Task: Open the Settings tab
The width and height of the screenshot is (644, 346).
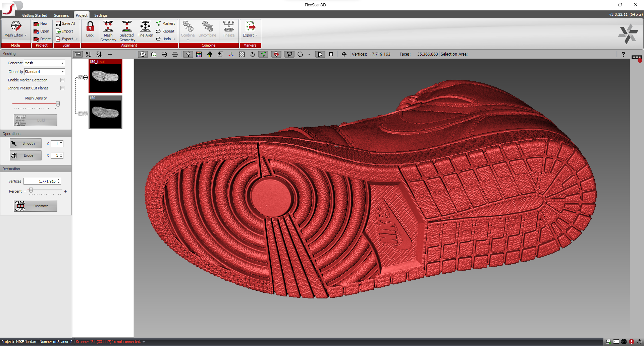Action: (101, 15)
